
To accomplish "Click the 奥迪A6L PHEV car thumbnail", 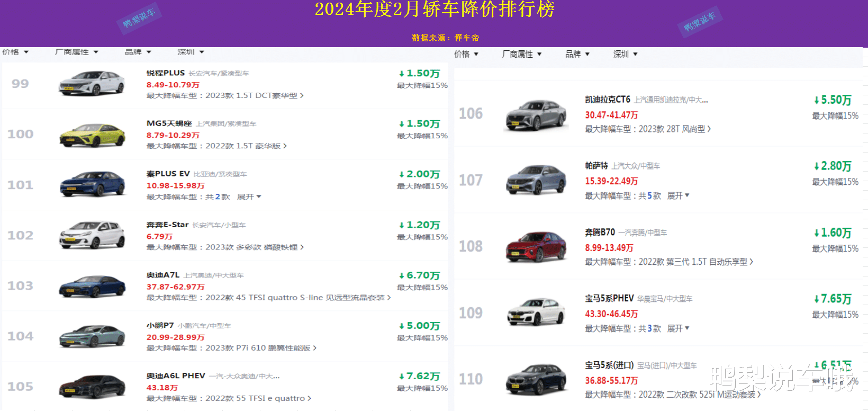I will 92,387.
